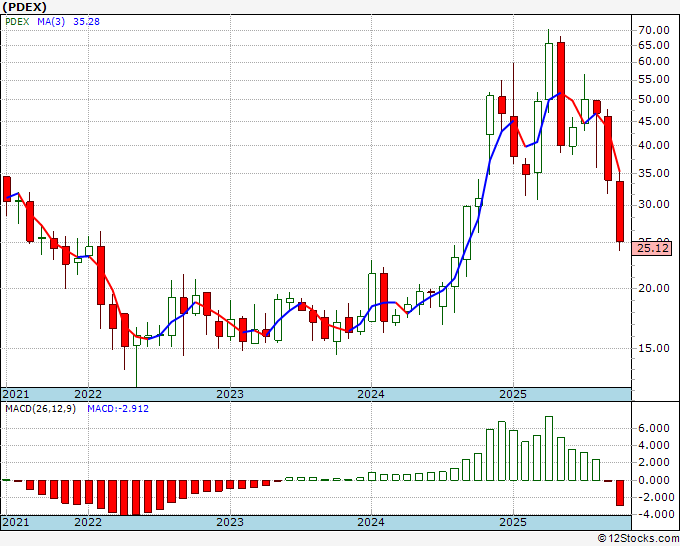Click the 25.12 current price tag

(x=654, y=248)
